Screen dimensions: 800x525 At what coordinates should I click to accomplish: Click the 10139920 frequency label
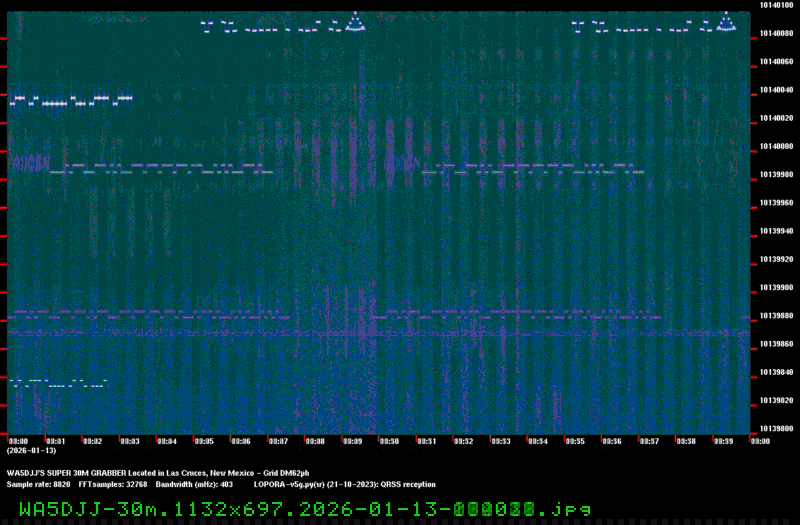777,259
